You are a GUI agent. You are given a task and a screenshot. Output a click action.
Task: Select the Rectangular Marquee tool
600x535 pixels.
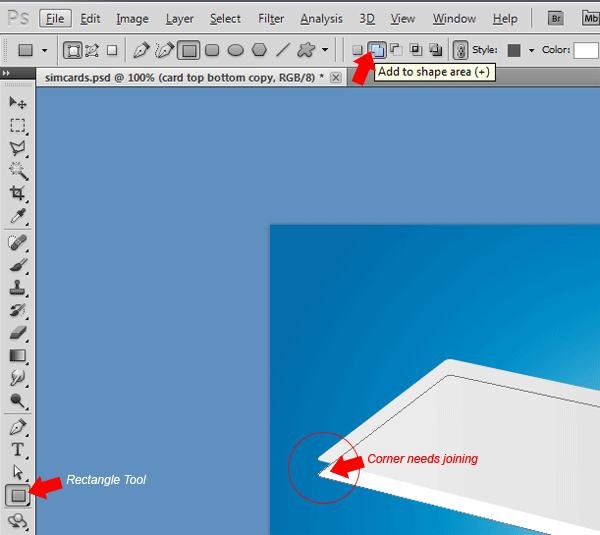(x=18, y=126)
